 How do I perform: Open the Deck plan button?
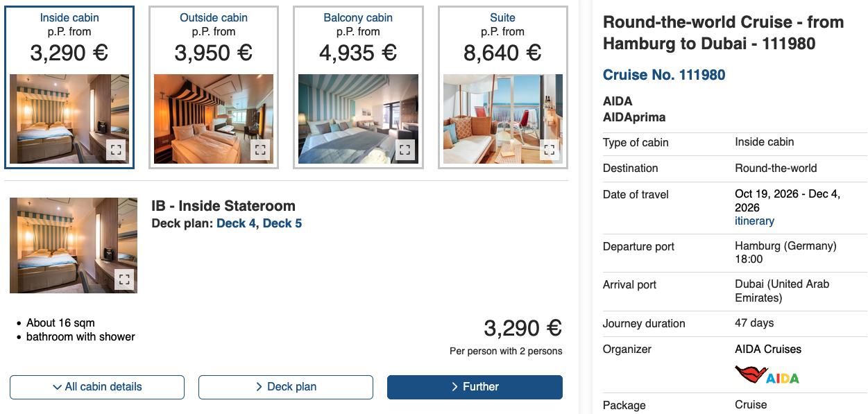click(x=286, y=387)
